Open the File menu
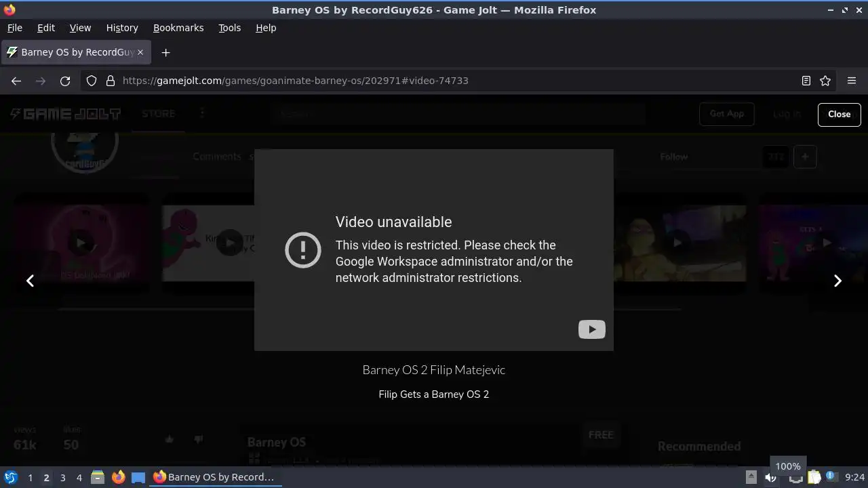868x488 pixels. [14, 28]
